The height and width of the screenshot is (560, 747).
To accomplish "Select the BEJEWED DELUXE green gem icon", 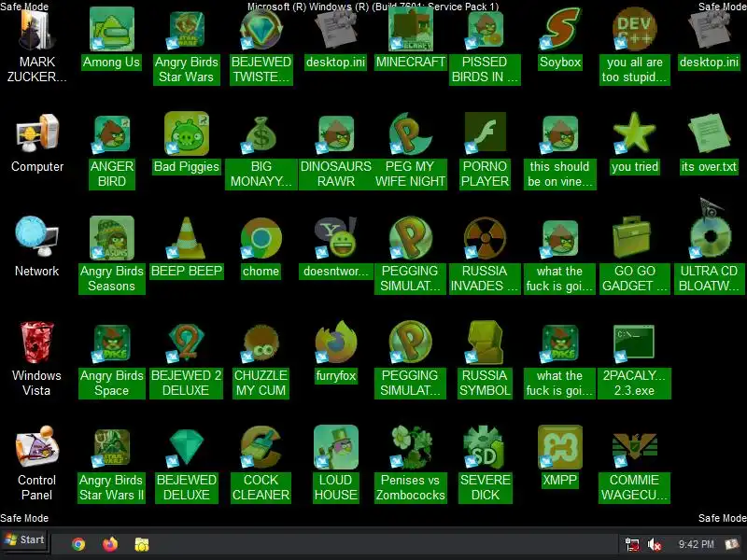I will tap(186, 448).
